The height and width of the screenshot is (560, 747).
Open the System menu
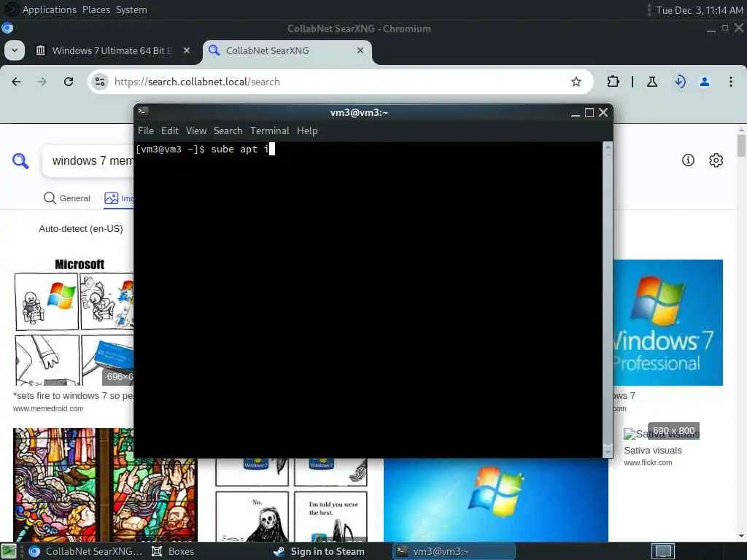tap(131, 9)
